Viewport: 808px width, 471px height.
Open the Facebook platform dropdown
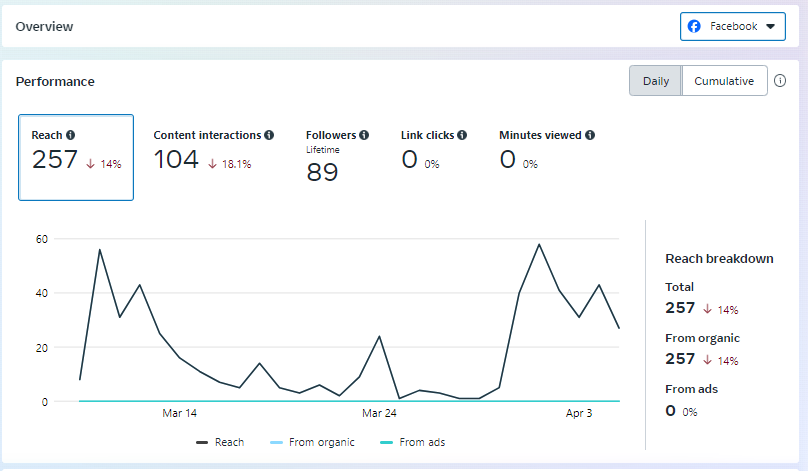pos(732,26)
